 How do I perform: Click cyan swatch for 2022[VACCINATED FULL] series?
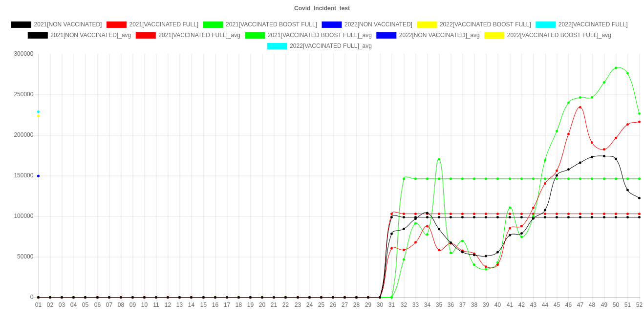click(x=545, y=24)
